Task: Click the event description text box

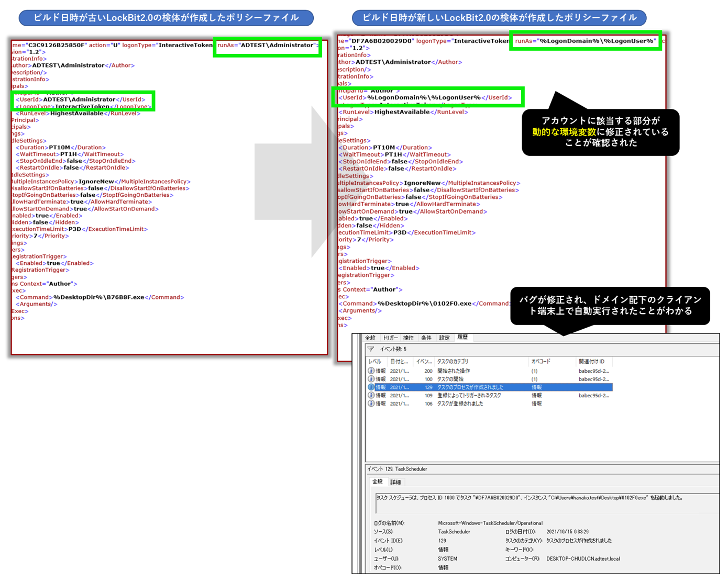Action: pyautogui.click(x=545, y=502)
